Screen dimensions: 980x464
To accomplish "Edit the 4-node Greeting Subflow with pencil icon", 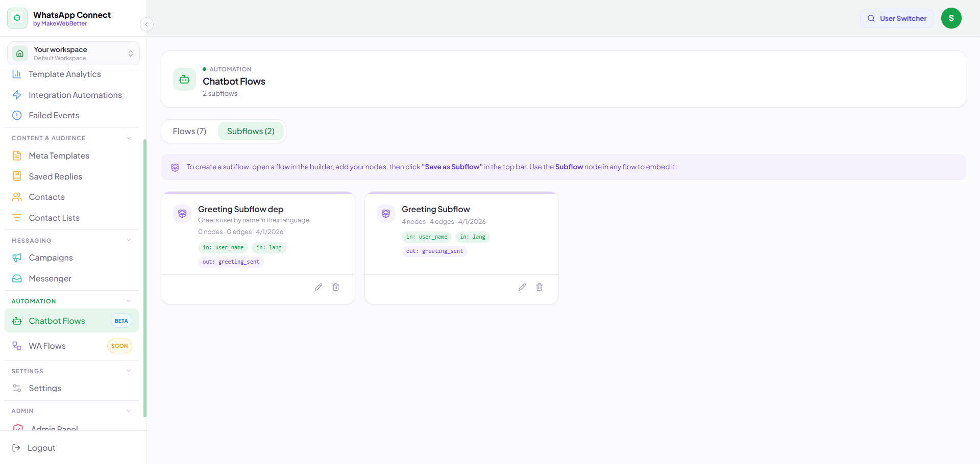I will tap(522, 287).
